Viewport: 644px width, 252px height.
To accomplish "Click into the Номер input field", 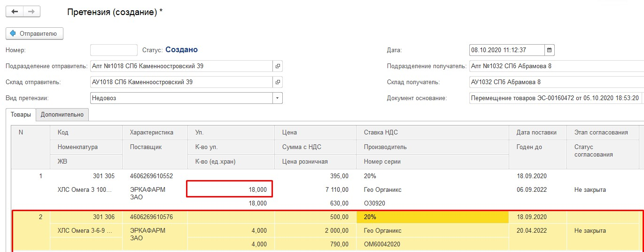I will tap(114, 50).
